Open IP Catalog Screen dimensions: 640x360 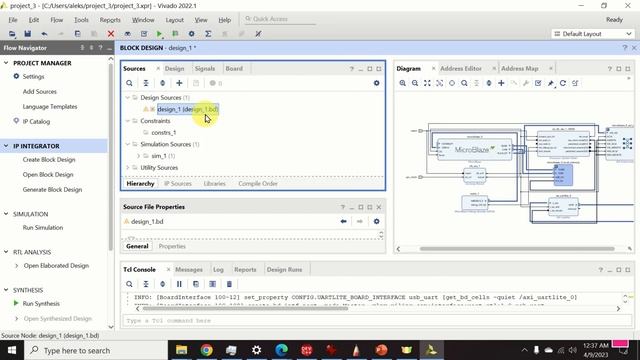click(x=36, y=122)
